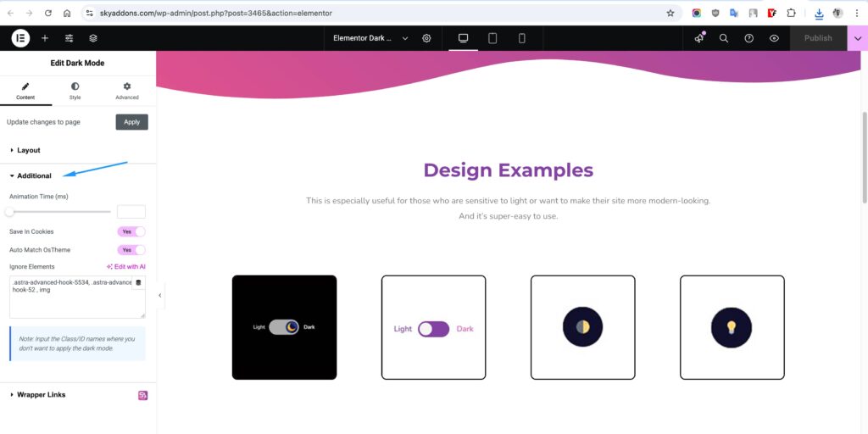Screen dimensions: 868x434
Task: Open site settings sliders icon
Action: 70,38
